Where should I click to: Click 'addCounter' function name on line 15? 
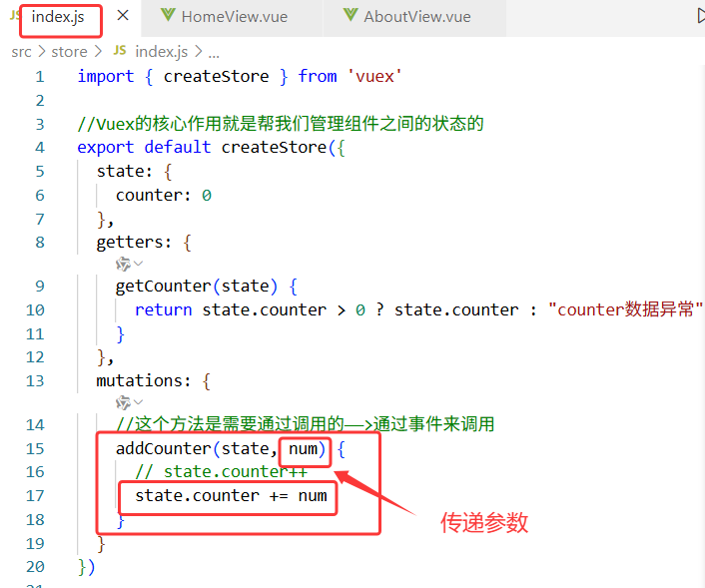coord(163,448)
